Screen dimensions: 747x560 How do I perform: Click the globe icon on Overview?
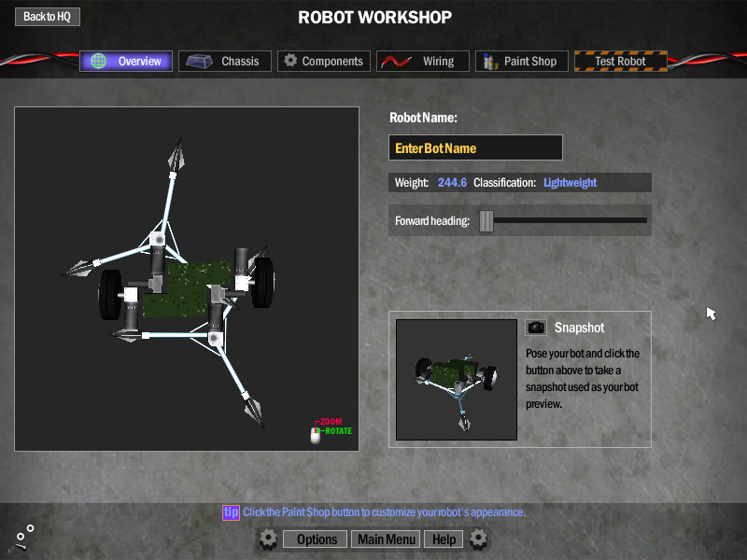tap(99, 61)
